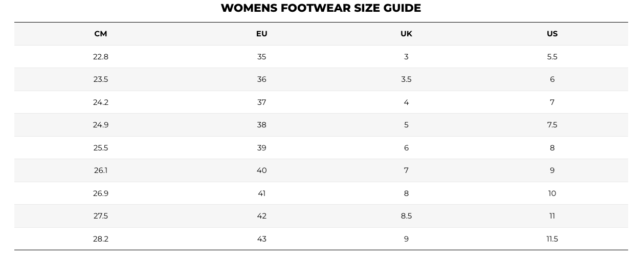Click the EU size 42 cell
This screenshot has height=262, width=644.
pos(262,216)
